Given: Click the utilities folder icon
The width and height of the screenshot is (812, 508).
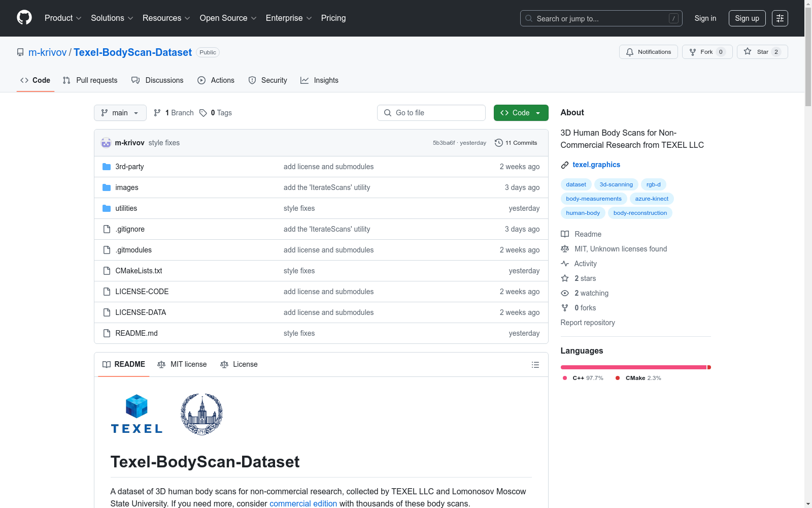Looking at the screenshot, I should (x=107, y=208).
